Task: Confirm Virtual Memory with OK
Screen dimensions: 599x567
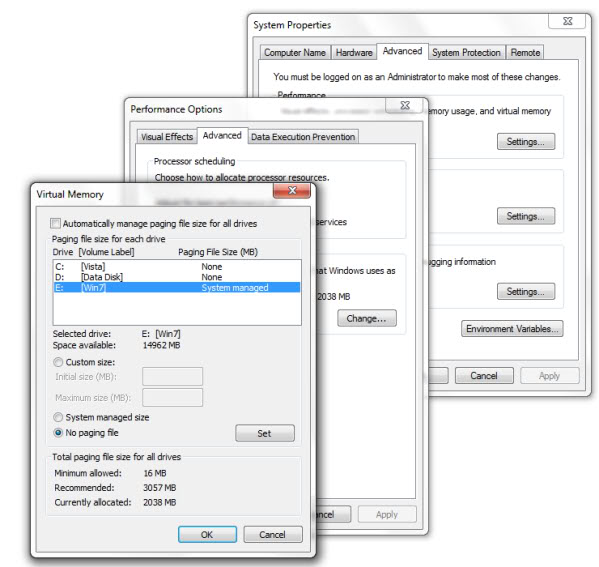Action: tap(207, 534)
